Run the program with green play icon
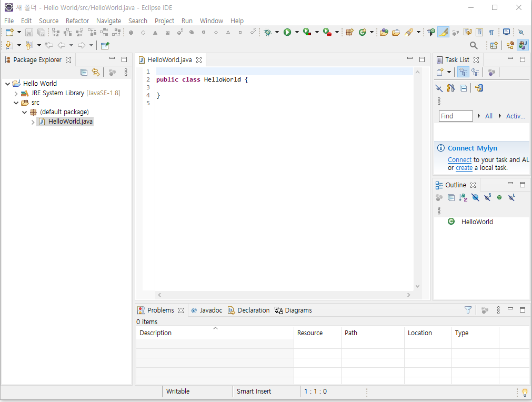Viewport: 532px width, 402px height. click(x=287, y=32)
